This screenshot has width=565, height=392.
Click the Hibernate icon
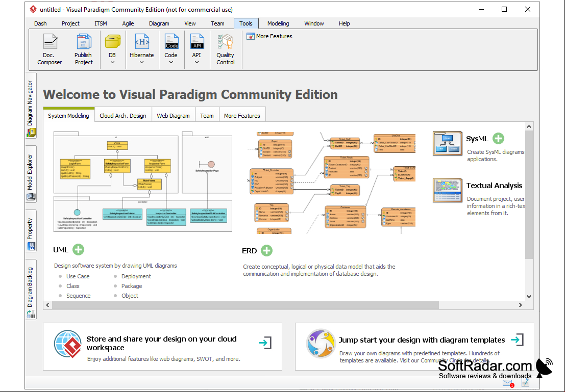pyautogui.click(x=141, y=41)
